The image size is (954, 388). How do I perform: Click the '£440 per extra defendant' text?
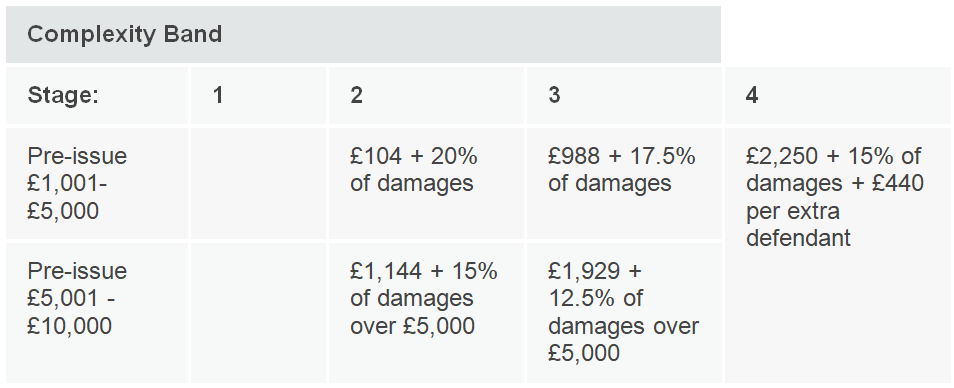[835, 210]
